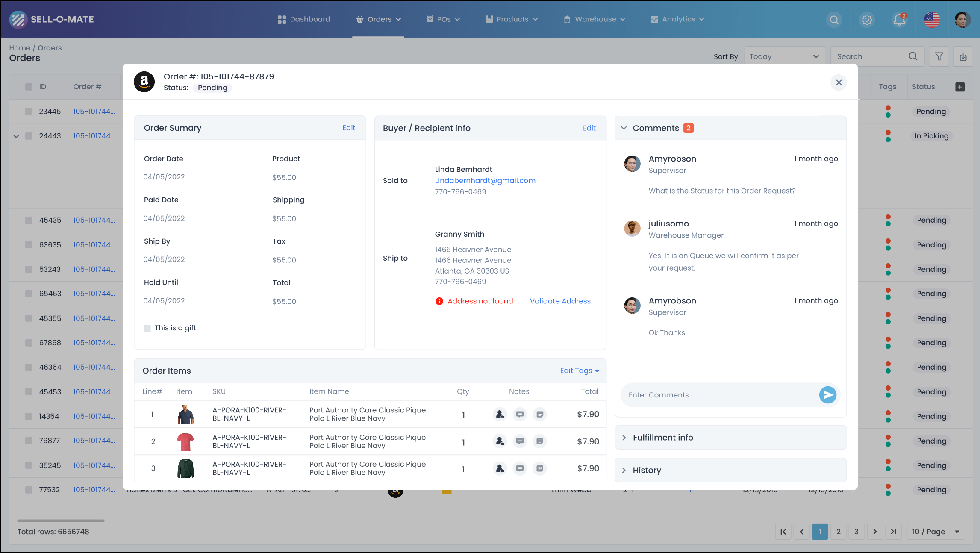Click the notifications bell icon
The width and height of the screenshot is (980, 553).
tap(899, 20)
